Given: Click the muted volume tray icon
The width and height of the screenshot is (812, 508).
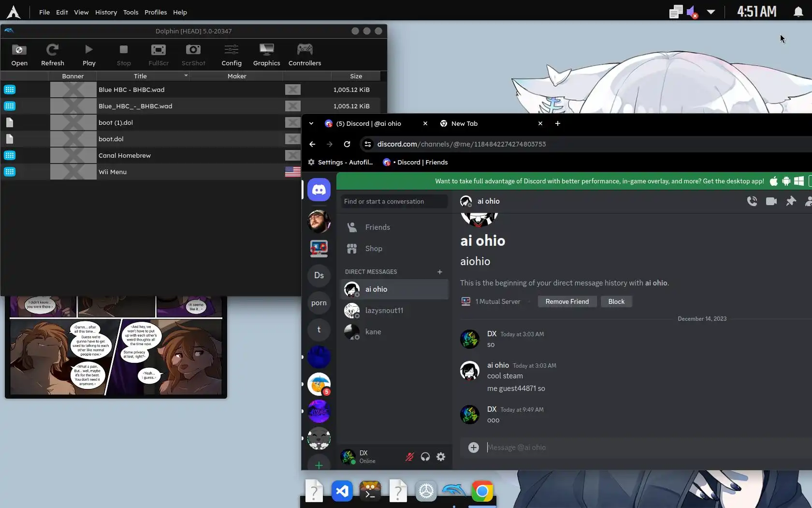Looking at the screenshot, I should click(x=692, y=12).
